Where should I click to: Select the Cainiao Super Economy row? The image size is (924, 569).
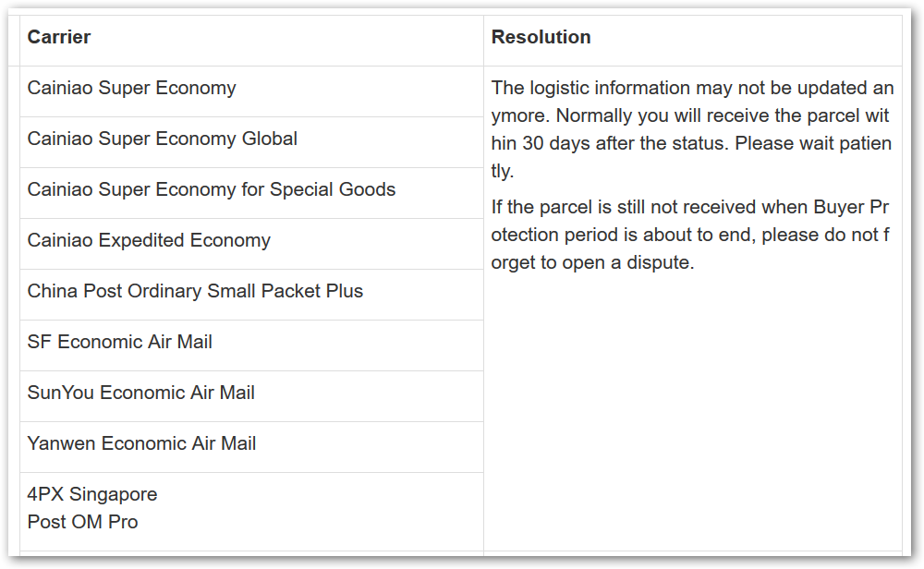tap(132, 89)
